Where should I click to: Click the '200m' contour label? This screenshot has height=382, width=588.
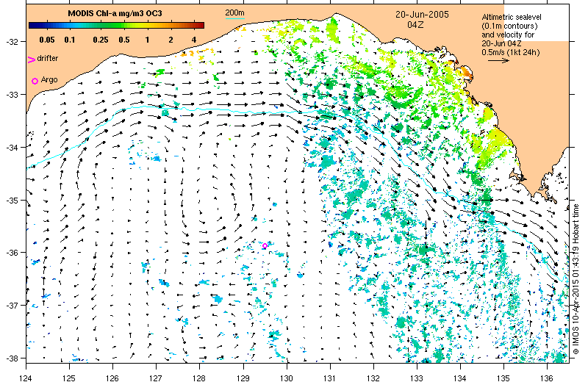[234, 12]
